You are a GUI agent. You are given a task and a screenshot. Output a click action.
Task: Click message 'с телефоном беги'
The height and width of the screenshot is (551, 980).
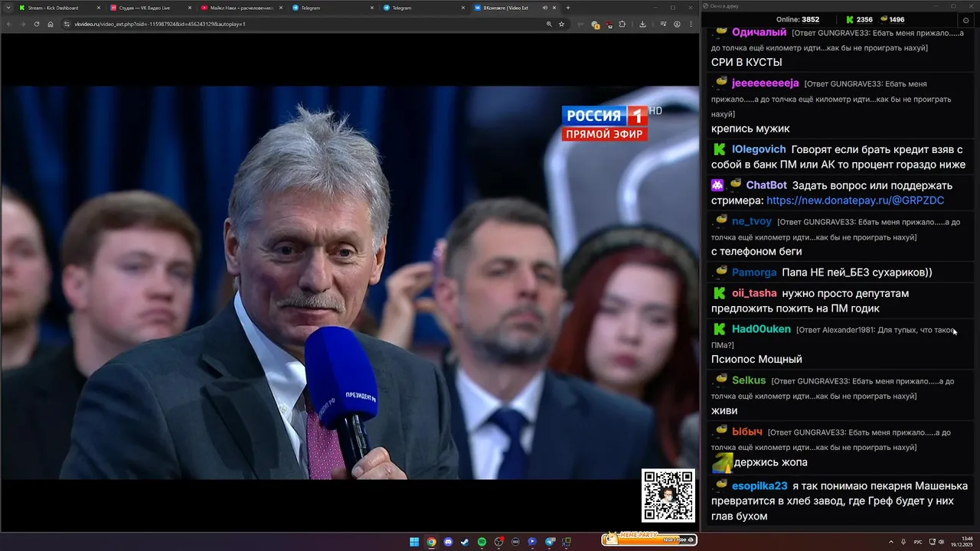click(x=756, y=251)
